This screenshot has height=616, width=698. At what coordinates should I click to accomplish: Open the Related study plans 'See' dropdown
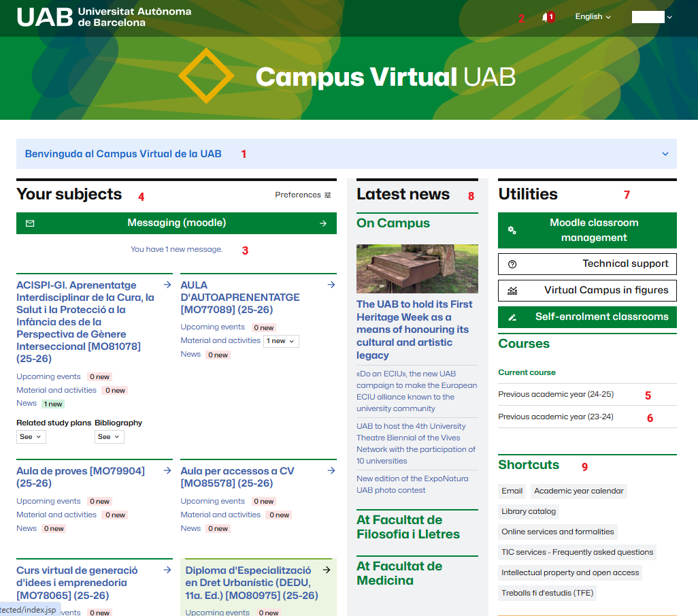31,436
